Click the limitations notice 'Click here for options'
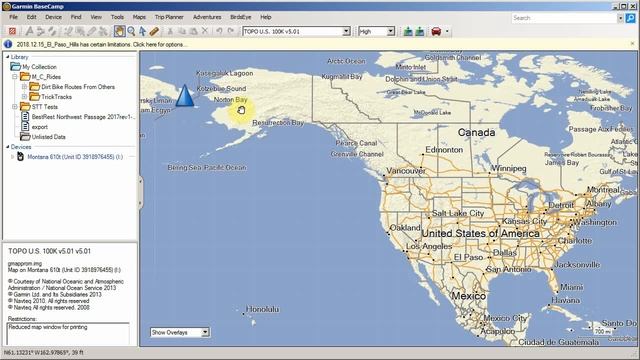This screenshot has width=640, height=360. tap(160, 44)
